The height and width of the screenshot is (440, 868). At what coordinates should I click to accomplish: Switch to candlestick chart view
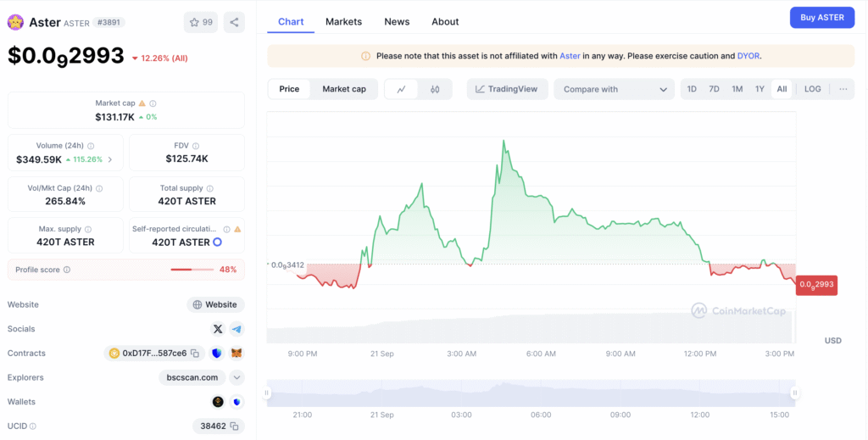[x=435, y=89]
